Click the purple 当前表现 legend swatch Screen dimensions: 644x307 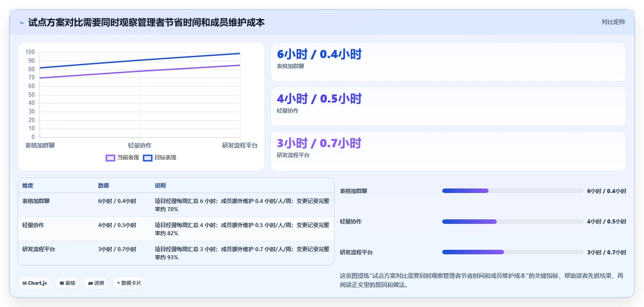click(110, 158)
